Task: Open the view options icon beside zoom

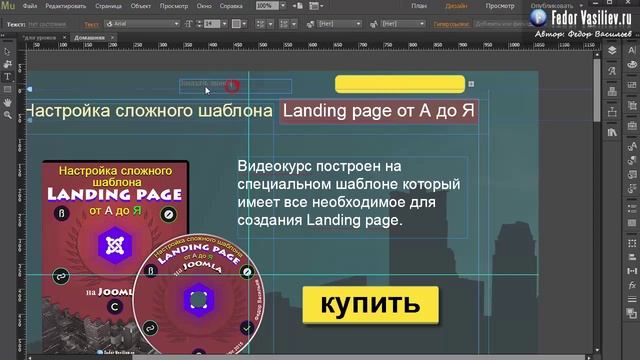Action: coord(298,6)
